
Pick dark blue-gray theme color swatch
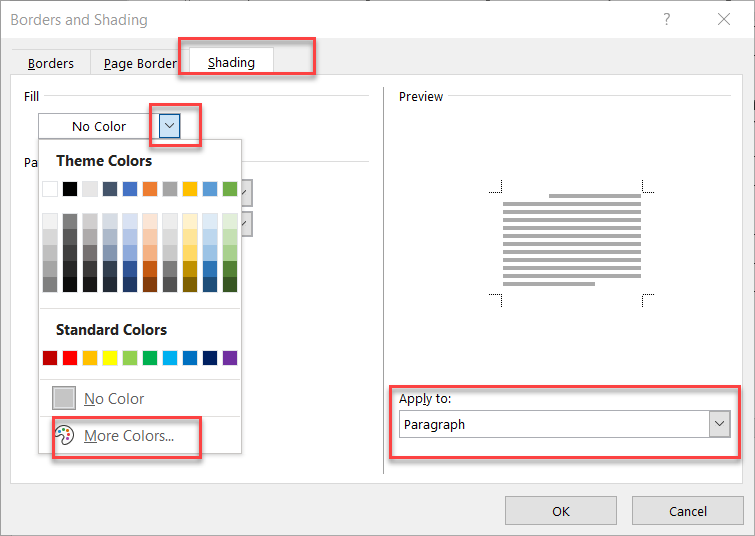point(110,189)
